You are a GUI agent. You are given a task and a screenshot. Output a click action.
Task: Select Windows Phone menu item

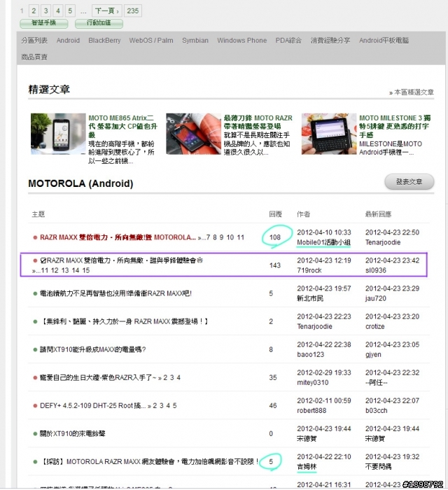point(242,41)
